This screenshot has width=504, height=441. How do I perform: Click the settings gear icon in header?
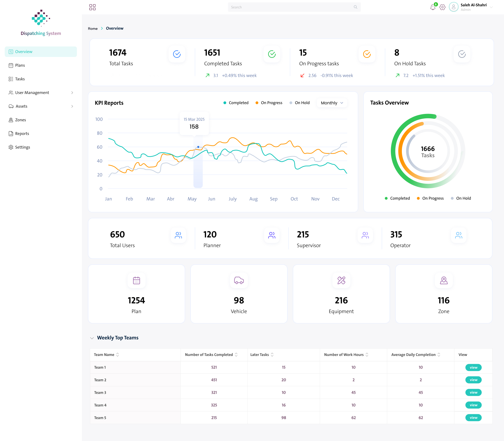point(443,7)
